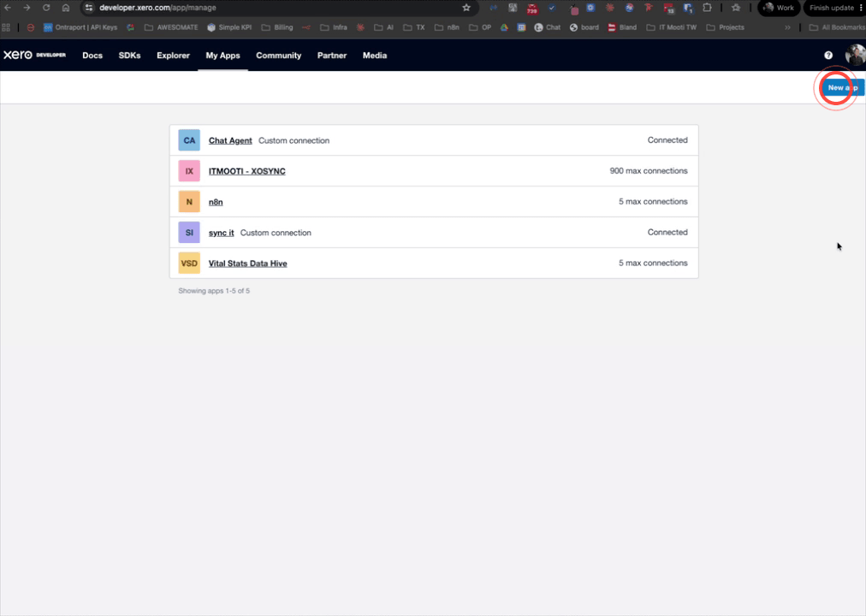Expand the Billing bookmark folder
Image resolution: width=866 pixels, height=616 pixels.
click(277, 27)
